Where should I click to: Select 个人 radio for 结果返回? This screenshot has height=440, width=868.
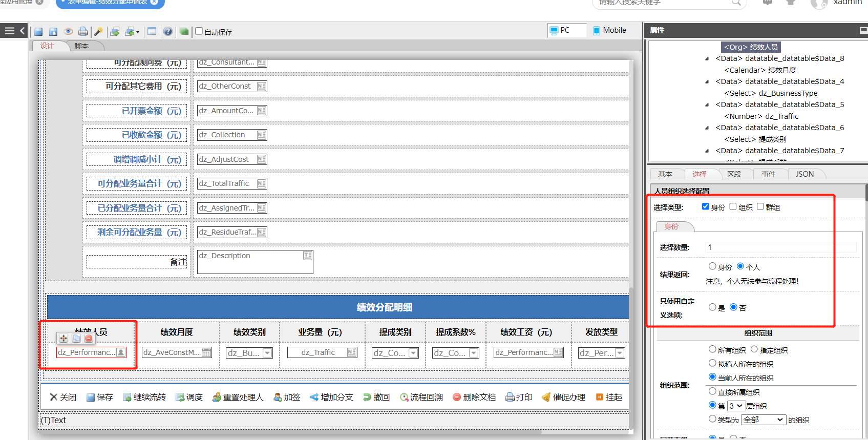tap(740, 266)
